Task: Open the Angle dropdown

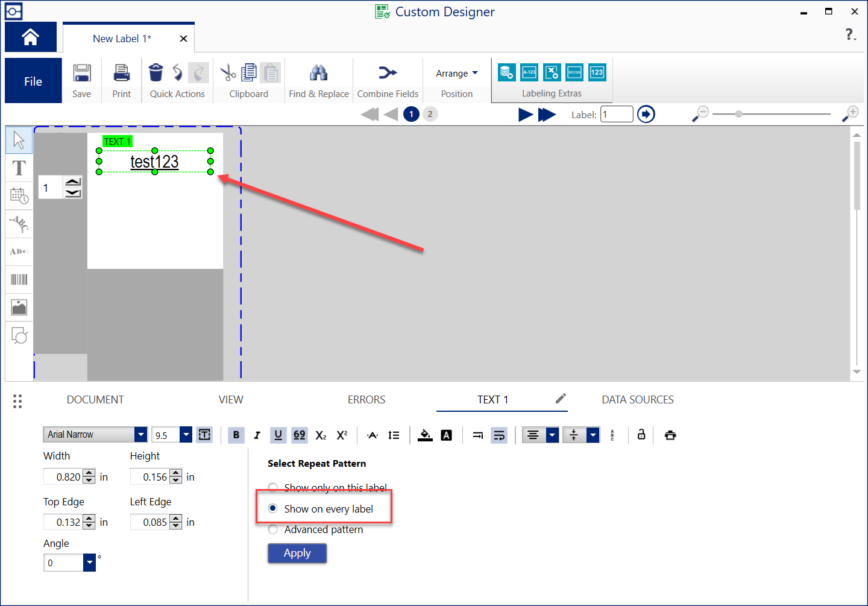Action: click(89, 563)
